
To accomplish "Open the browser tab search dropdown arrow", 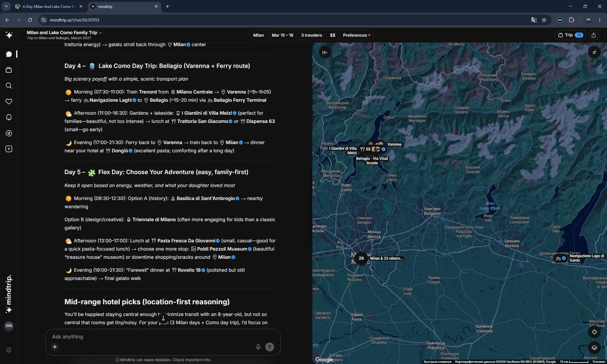I will click(x=6, y=6).
